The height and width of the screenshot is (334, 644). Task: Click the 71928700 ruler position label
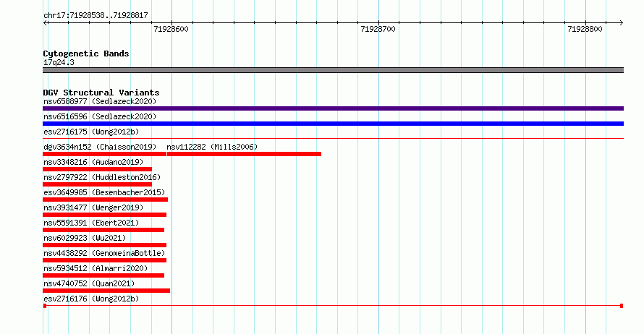coord(378,29)
